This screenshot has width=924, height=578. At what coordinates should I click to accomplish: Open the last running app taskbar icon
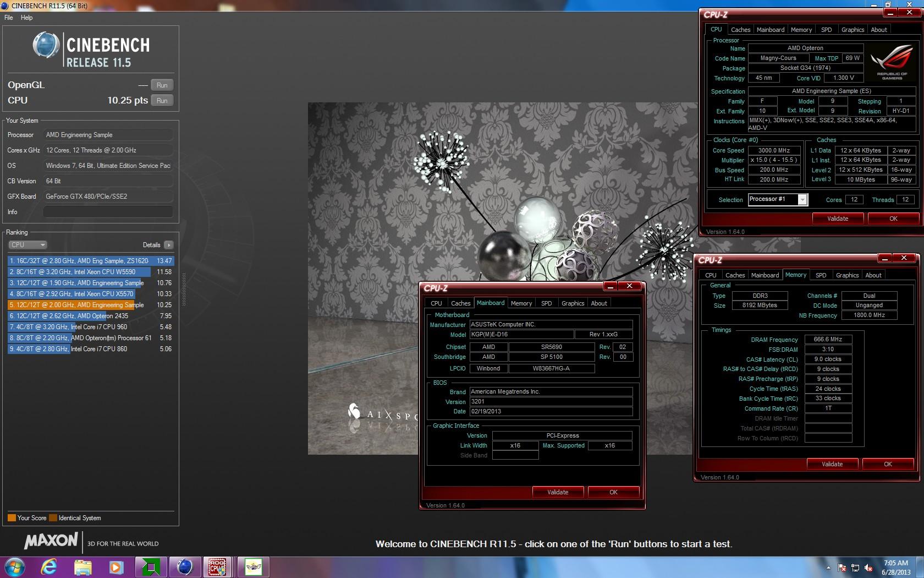[253, 567]
